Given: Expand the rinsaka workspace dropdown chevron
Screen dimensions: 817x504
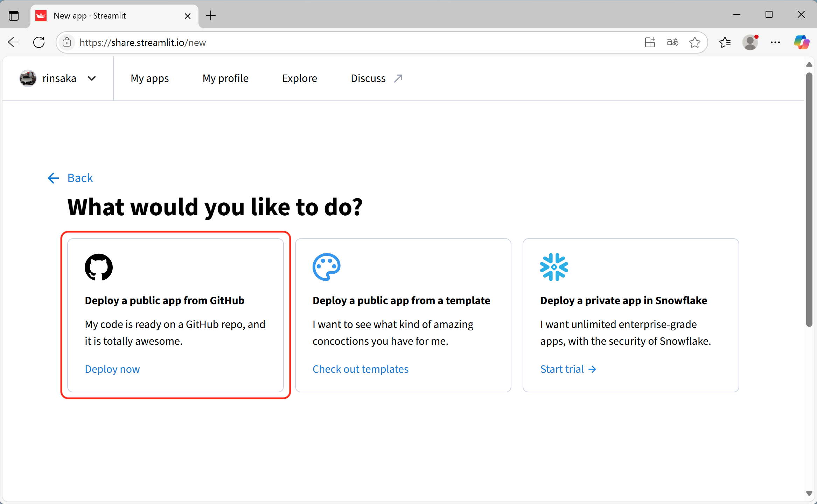Looking at the screenshot, I should tap(92, 78).
